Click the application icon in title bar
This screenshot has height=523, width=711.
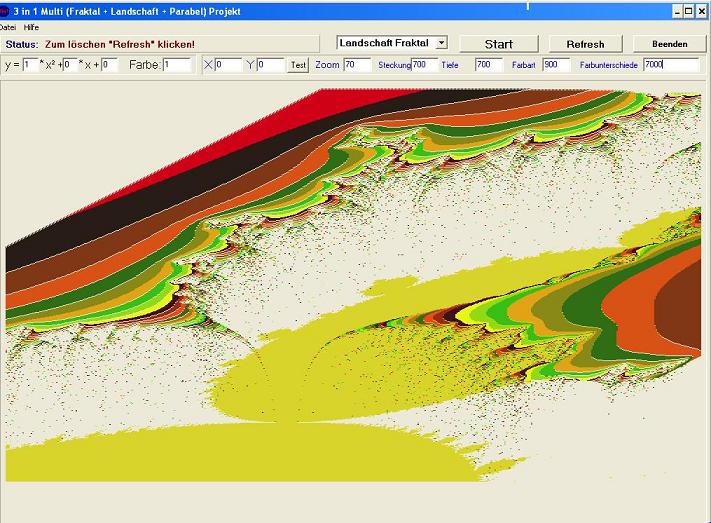[5, 10]
